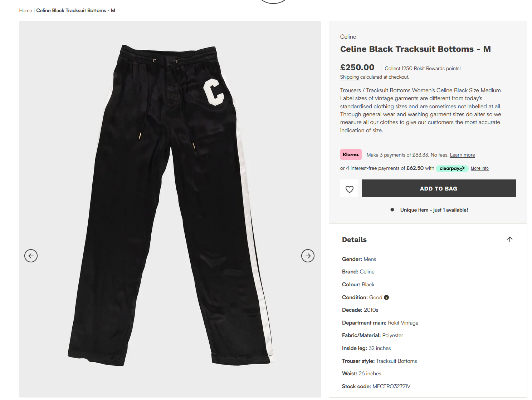Show next product image with right arrow
The image size is (532, 400).
pos(308,256)
